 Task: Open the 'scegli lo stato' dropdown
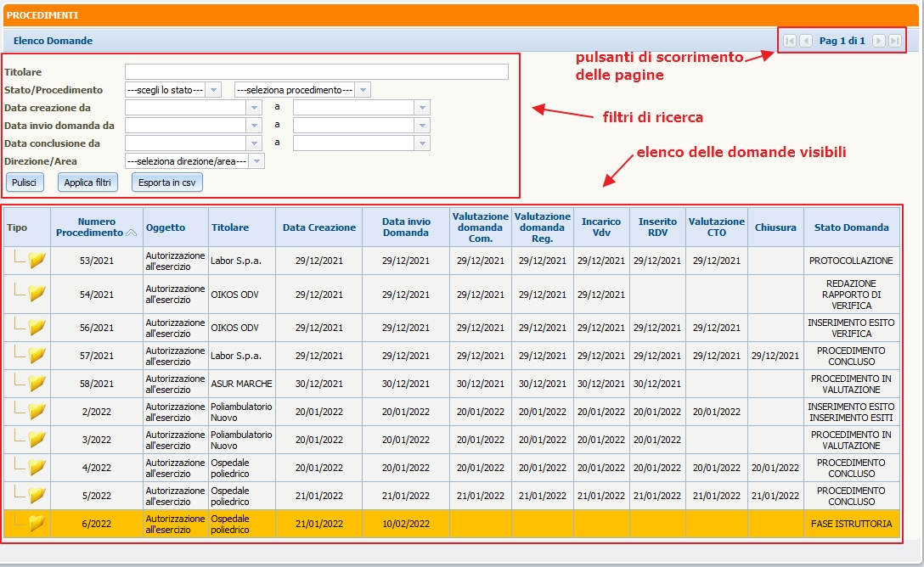[213, 90]
